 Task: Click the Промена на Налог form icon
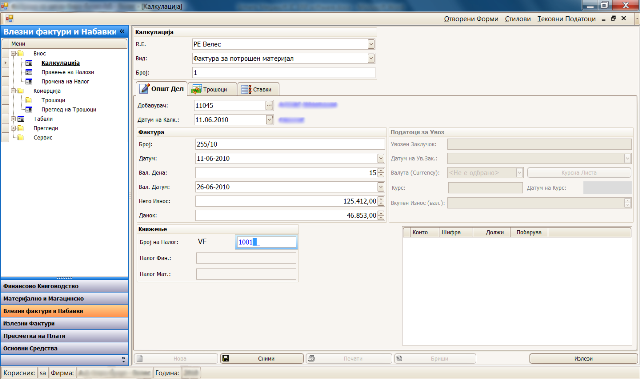coord(29,82)
